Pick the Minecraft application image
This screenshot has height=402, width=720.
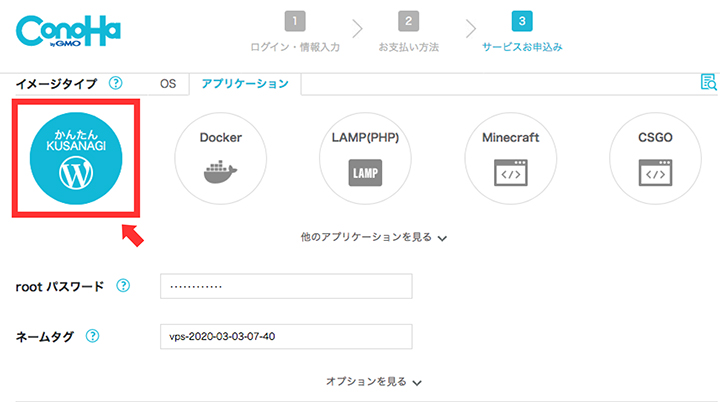pyautogui.click(x=510, y=159)
